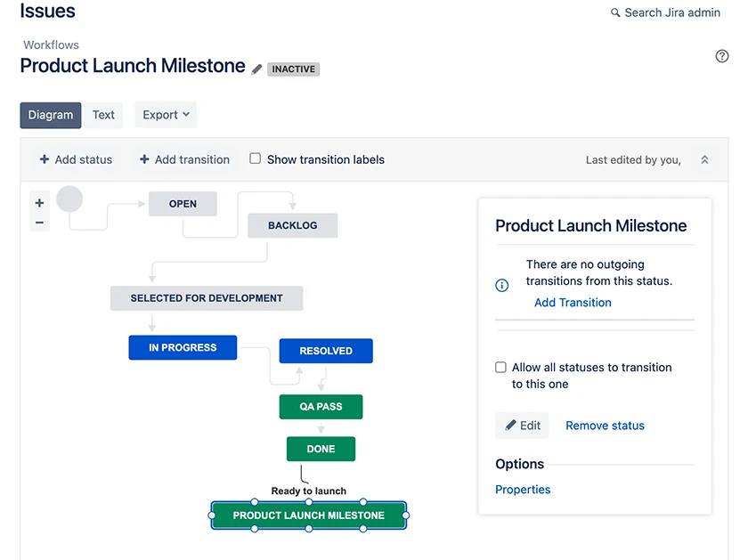
Task: Switch to the Text tab
Action: (x=103, y=114)
